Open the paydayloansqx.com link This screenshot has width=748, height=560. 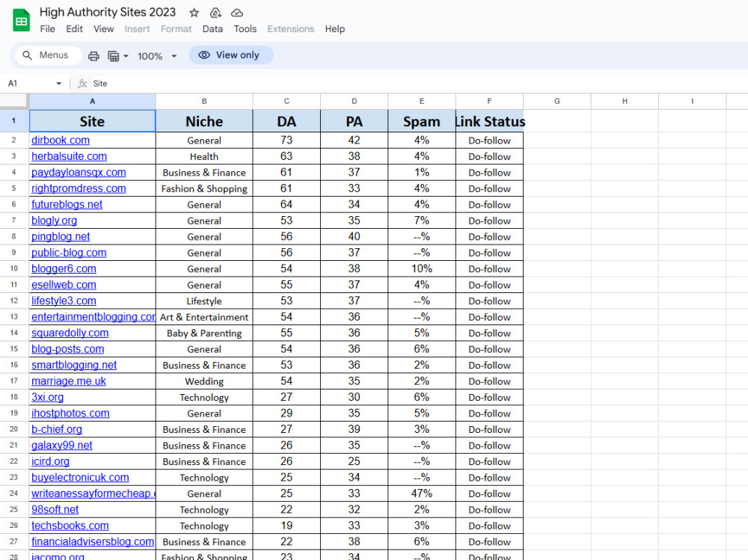(x=79, y=172)
